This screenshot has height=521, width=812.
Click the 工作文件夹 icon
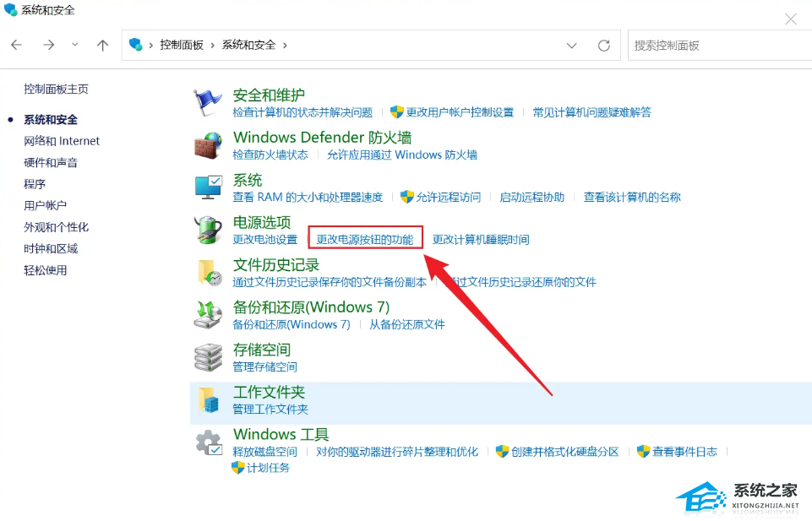(208, 398)
